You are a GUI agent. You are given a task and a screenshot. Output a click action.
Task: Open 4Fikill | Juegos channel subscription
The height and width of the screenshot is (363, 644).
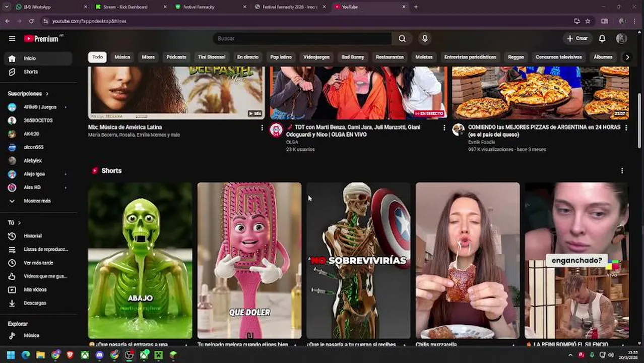click(38, 107)
